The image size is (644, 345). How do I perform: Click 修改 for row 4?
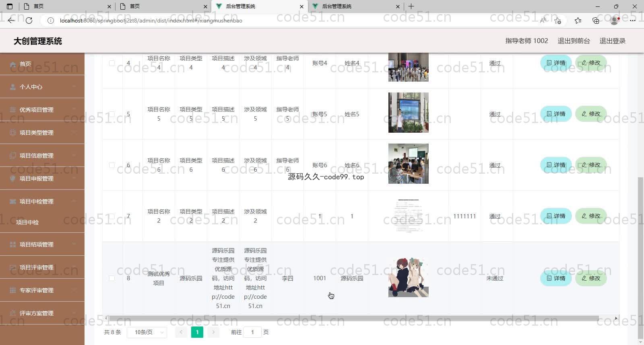tap(591, 63)
